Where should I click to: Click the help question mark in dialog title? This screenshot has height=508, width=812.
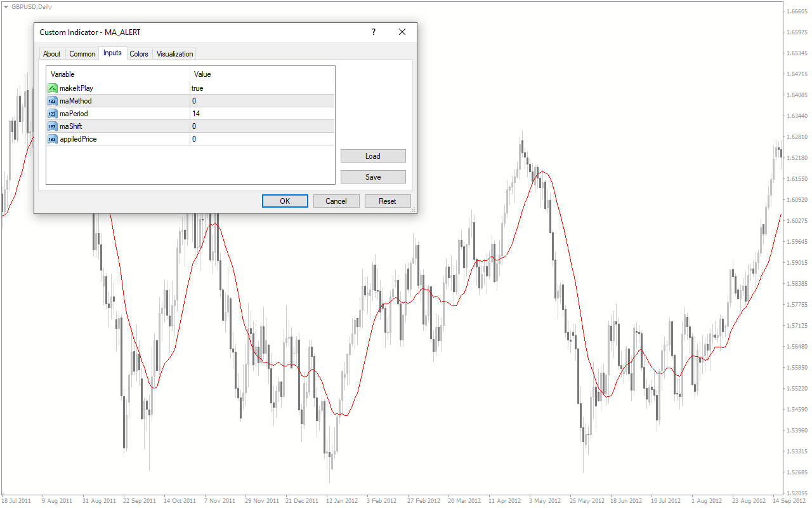(374, 32)
